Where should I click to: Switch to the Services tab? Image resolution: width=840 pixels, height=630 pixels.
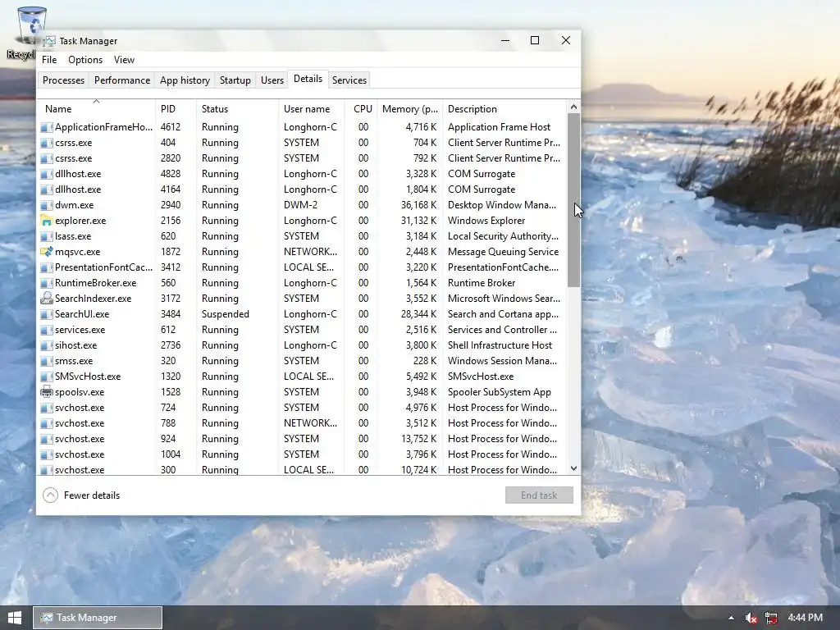coord(349,80)
